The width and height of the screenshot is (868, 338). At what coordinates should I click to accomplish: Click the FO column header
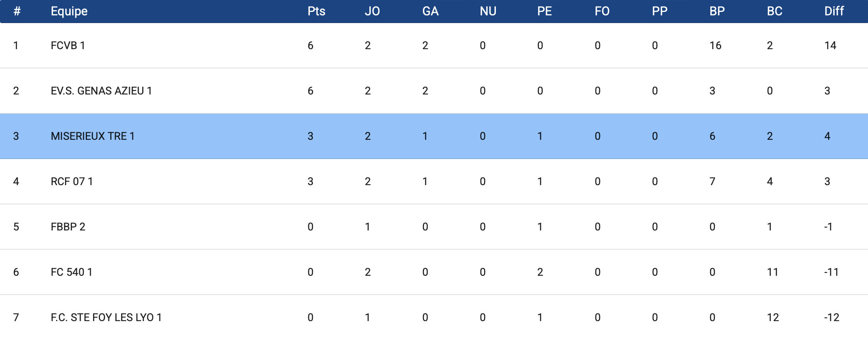[x=602, y=11]
